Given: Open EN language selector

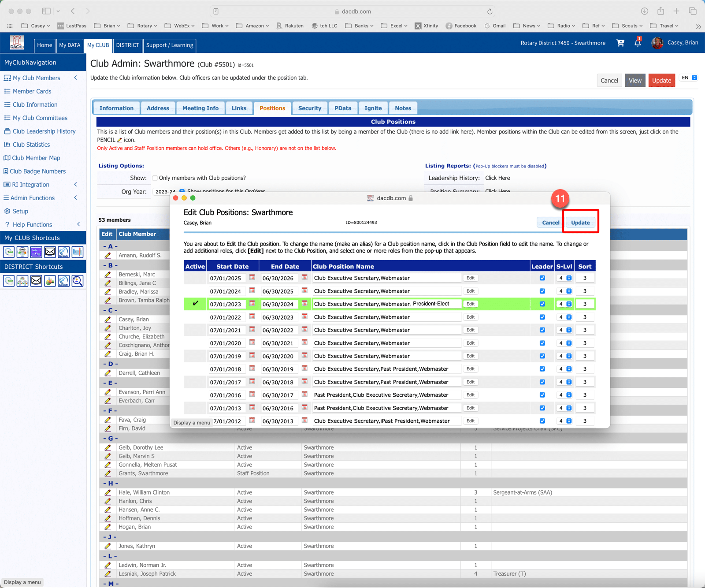Looking at the screenshot, I should [x=689, y=78].
